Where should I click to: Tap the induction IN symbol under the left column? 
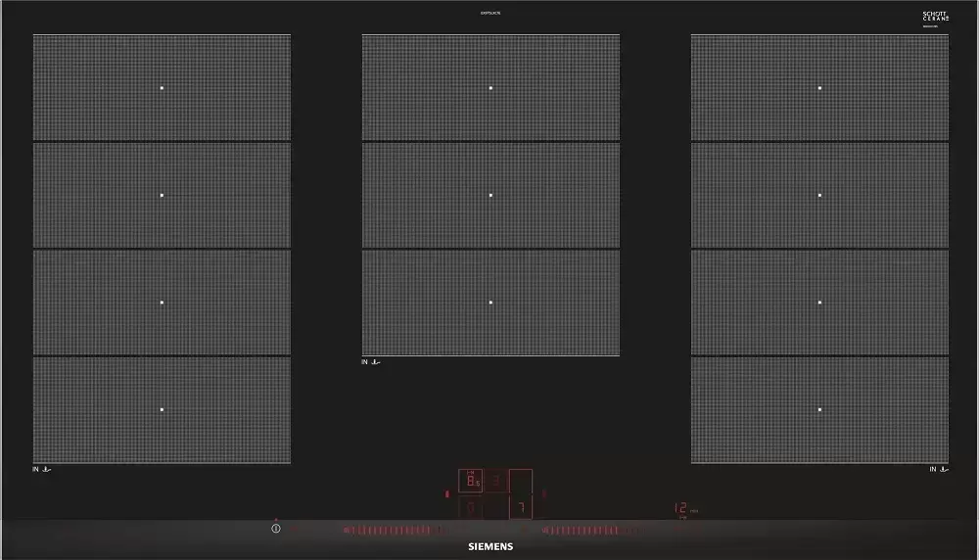point(41,470)
